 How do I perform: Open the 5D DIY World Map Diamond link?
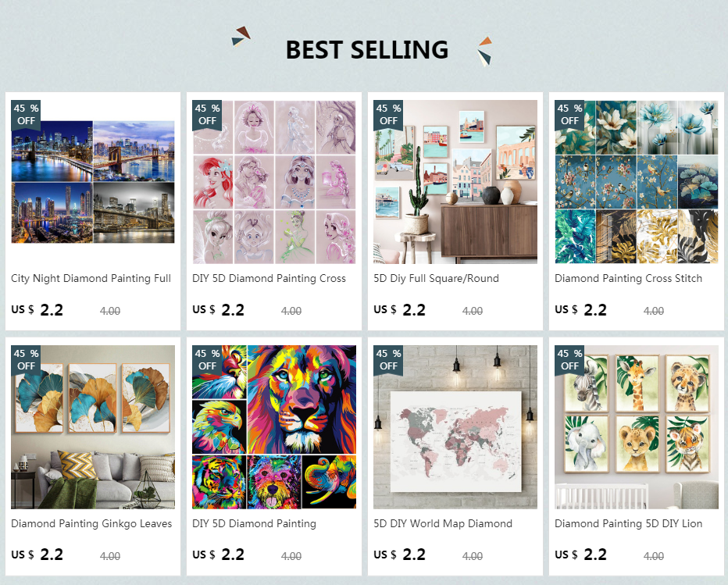(x=443, y=524)
